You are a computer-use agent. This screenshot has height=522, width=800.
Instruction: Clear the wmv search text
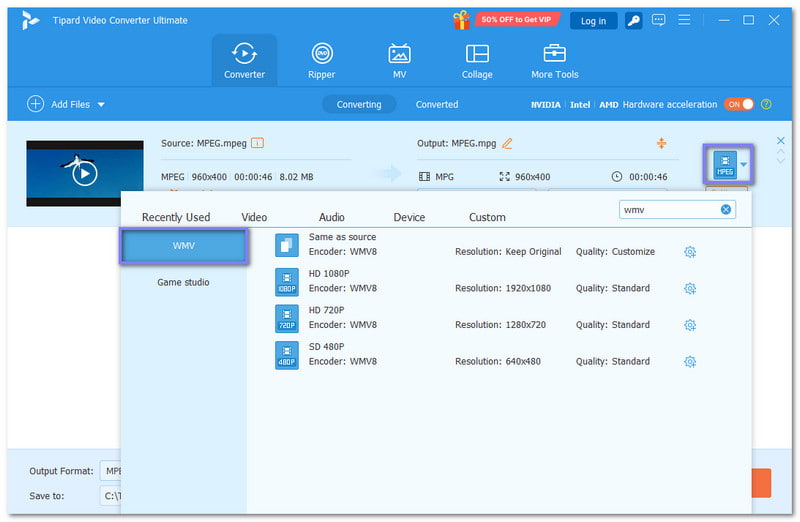(x=726, y=210)
